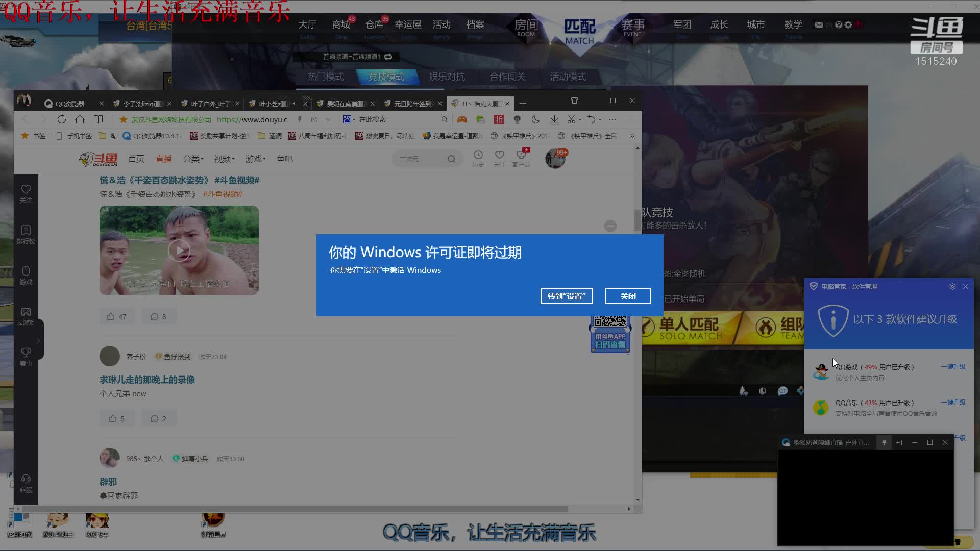The height and width of the screenshot is (551, 980).
Task: Open the post 求琳儿走的那晚上的录像
Action: pos(147,380)
